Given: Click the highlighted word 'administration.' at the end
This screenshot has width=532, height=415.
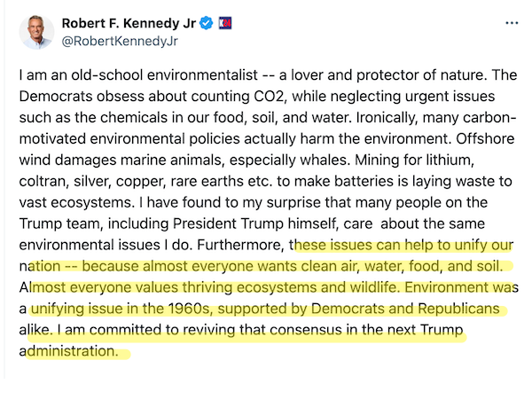Looking at the screenshot, I should coord(68,351).
